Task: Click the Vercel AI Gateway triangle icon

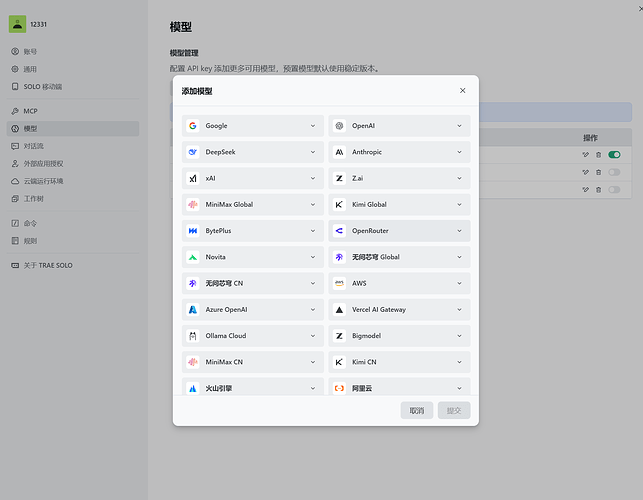Action: tap(339, 310)
